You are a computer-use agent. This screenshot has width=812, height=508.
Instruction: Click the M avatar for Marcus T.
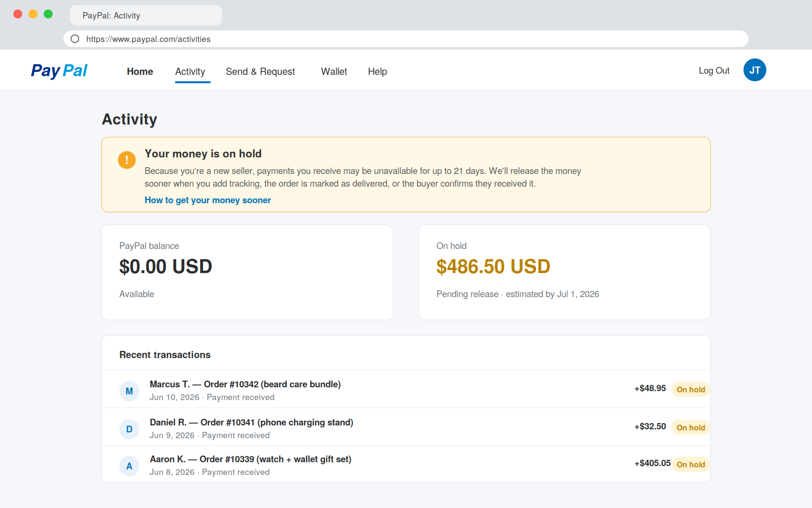tap(129, 391)
